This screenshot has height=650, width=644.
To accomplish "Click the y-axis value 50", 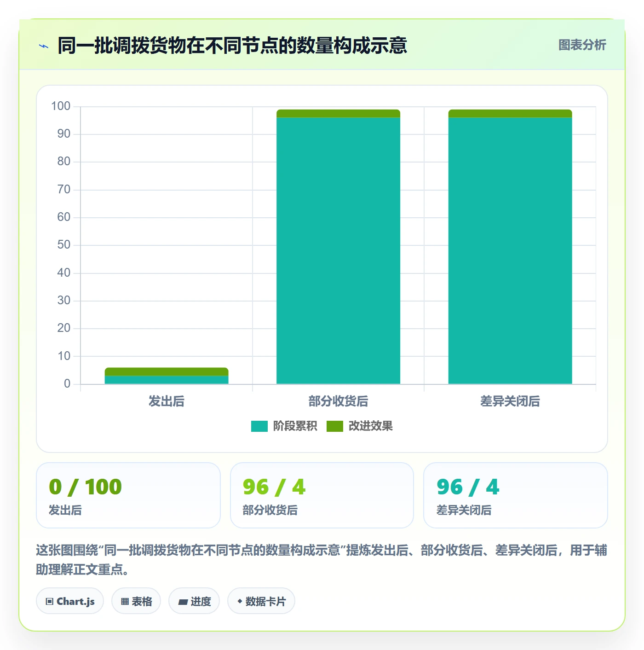I will click(64, 245).
